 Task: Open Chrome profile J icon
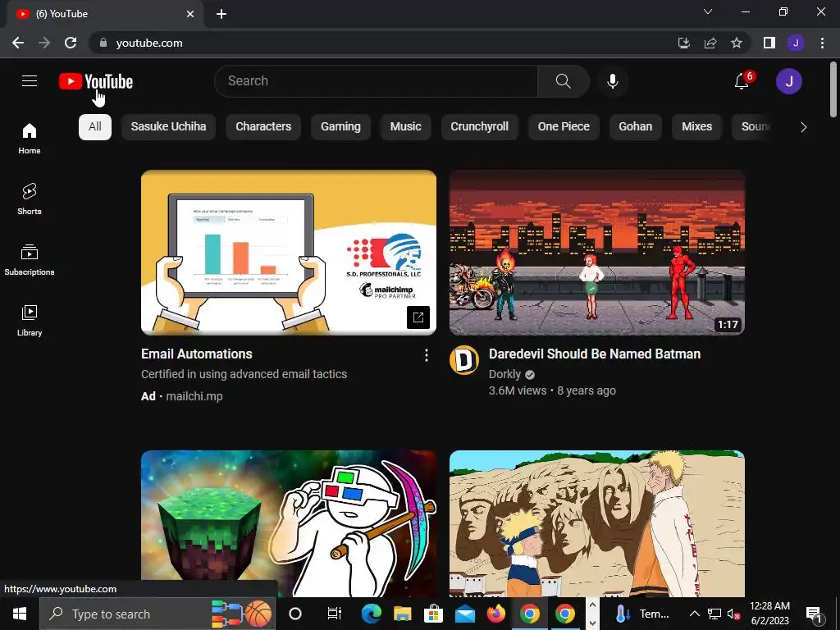(796, 43)
